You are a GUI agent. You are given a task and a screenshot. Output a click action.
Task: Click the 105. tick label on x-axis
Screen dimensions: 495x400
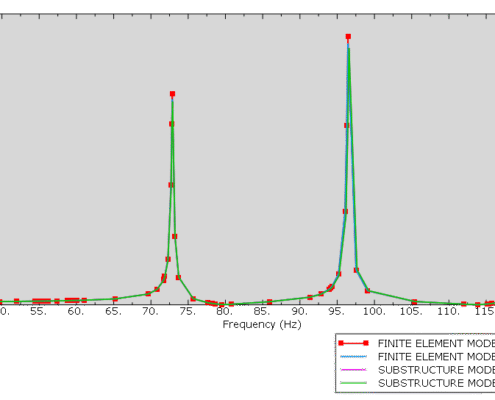pos(411,312)
